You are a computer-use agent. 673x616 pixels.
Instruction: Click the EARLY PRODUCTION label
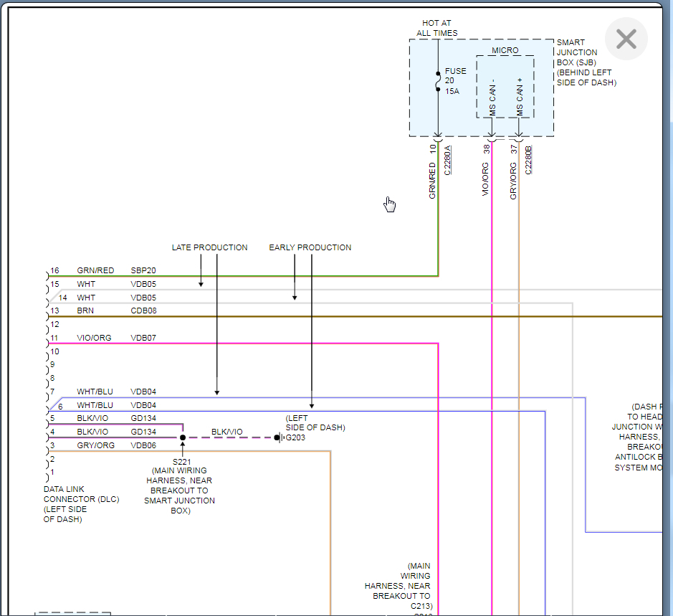(310, 247)
